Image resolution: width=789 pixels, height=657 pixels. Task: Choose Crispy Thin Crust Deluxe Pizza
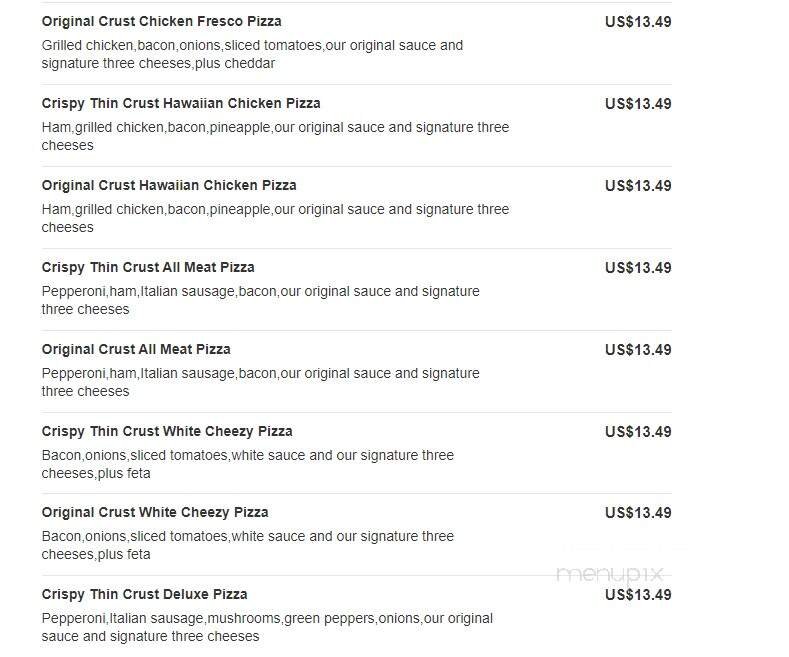pos(144,594)
